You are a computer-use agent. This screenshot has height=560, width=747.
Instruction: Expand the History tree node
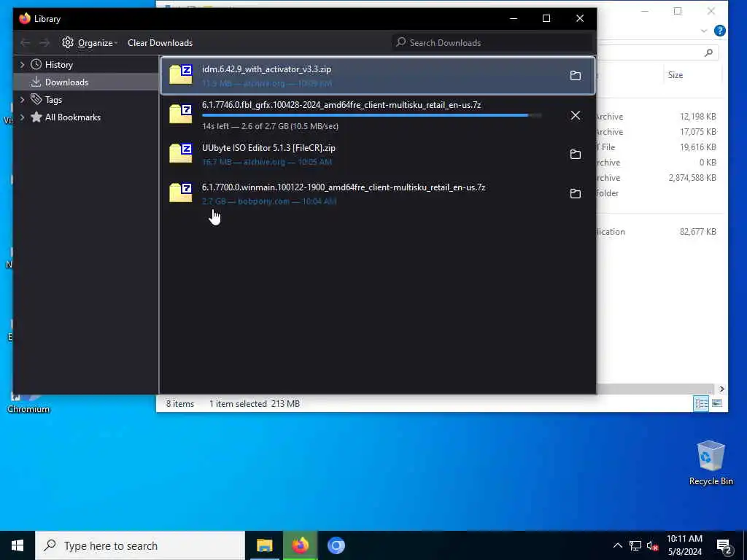(x=22, y=65)
